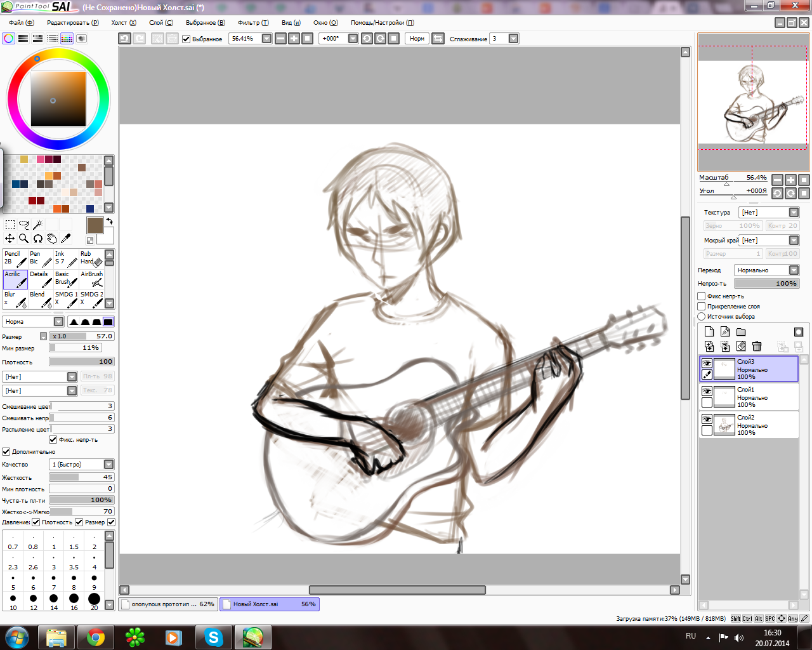Choose the Pen Bic brush

(41, 258)
